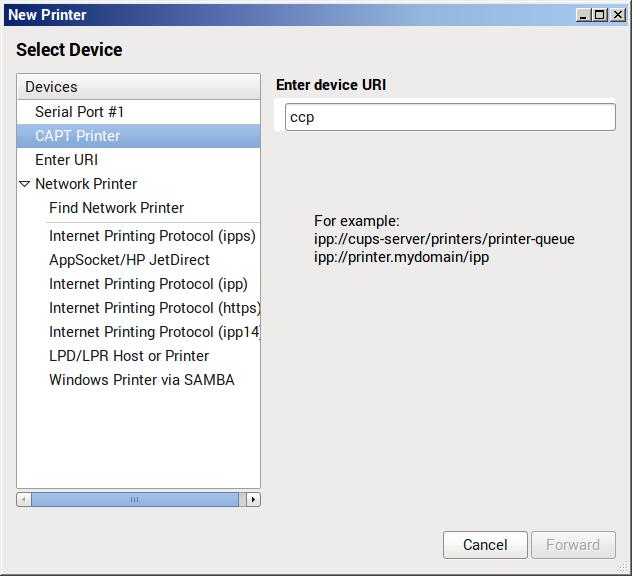
Task: Pick Internet Printing Protocol (https)
Action: pyautogui.click(x=152, y=308)
